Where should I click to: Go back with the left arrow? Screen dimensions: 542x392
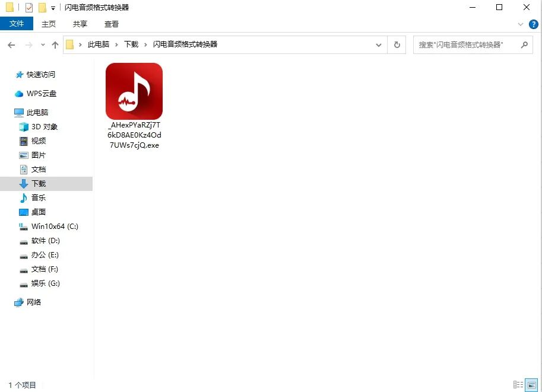point(11,45)
